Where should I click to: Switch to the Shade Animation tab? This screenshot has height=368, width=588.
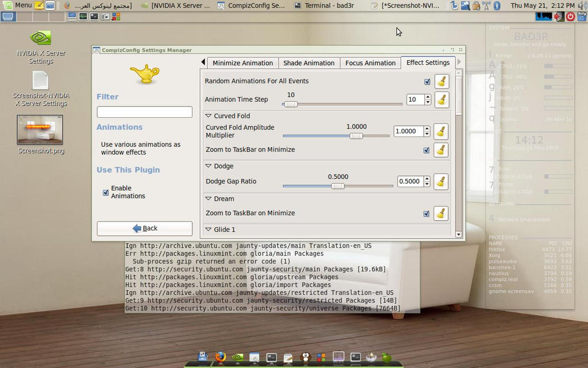[x=308, y=63]
